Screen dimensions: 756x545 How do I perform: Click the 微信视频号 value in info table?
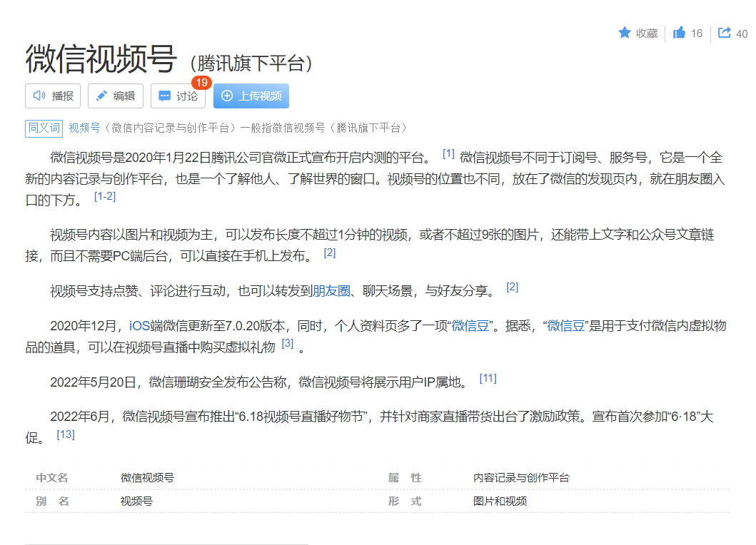click(147, 478)
